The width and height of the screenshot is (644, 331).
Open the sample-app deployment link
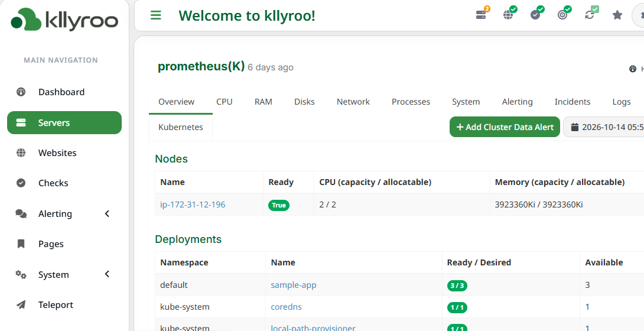point(293,284)
